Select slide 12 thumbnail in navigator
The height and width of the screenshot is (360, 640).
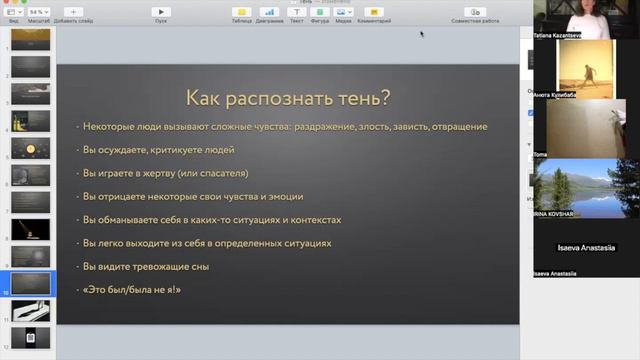(31, 338)
